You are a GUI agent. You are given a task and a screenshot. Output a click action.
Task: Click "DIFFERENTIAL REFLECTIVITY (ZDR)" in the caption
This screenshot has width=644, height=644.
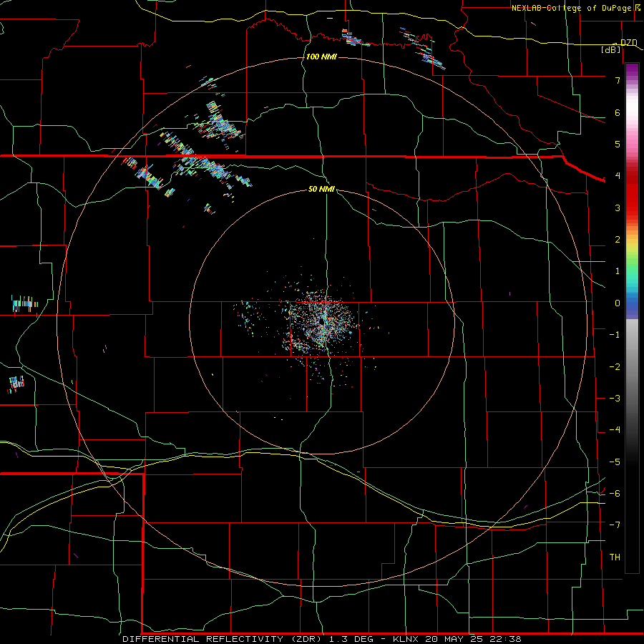point(223,639)
